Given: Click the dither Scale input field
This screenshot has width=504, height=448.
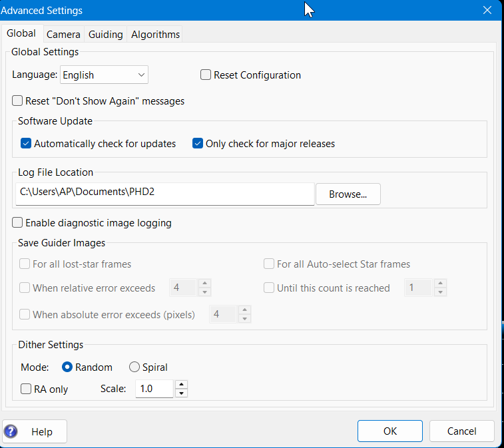Looking at the screenshot, I should click(x=154, y=389).
